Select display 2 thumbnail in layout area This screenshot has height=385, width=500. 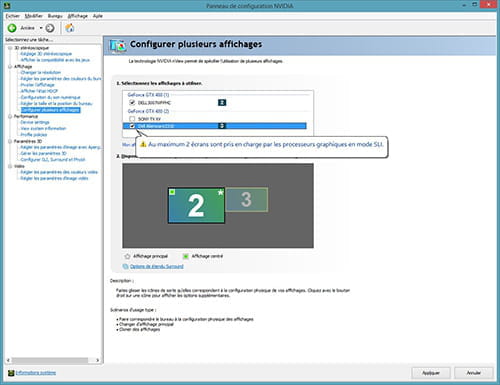(x=196, y=205)
